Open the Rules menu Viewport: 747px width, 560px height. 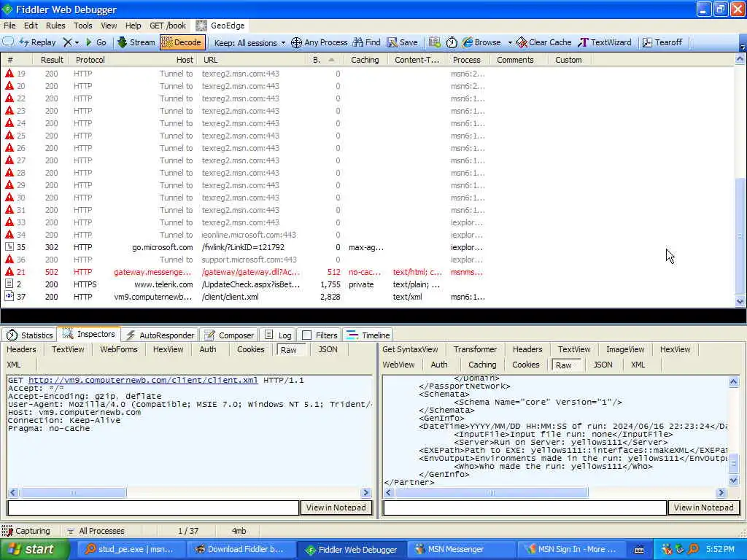[x=55, y=26]
